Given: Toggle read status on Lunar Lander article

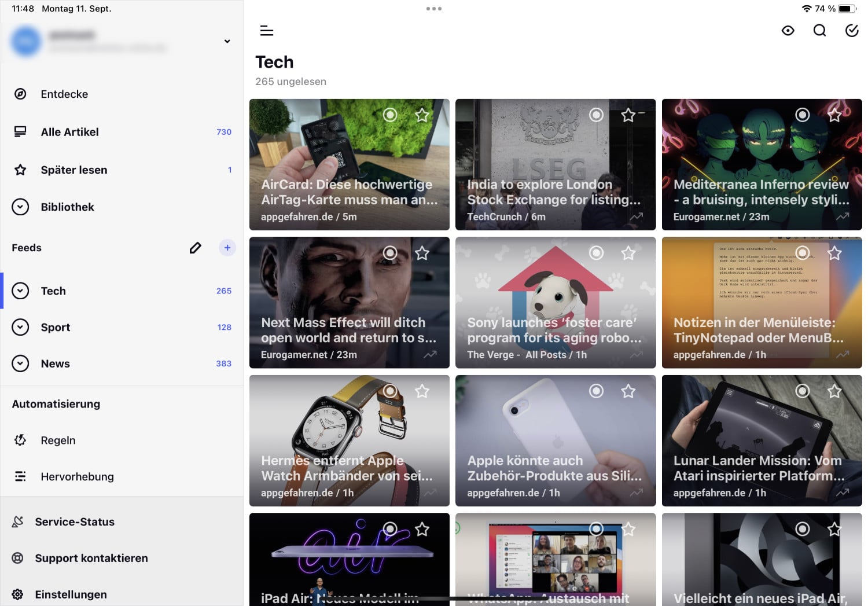Looking at the screenshot, I should pos(802,391).
